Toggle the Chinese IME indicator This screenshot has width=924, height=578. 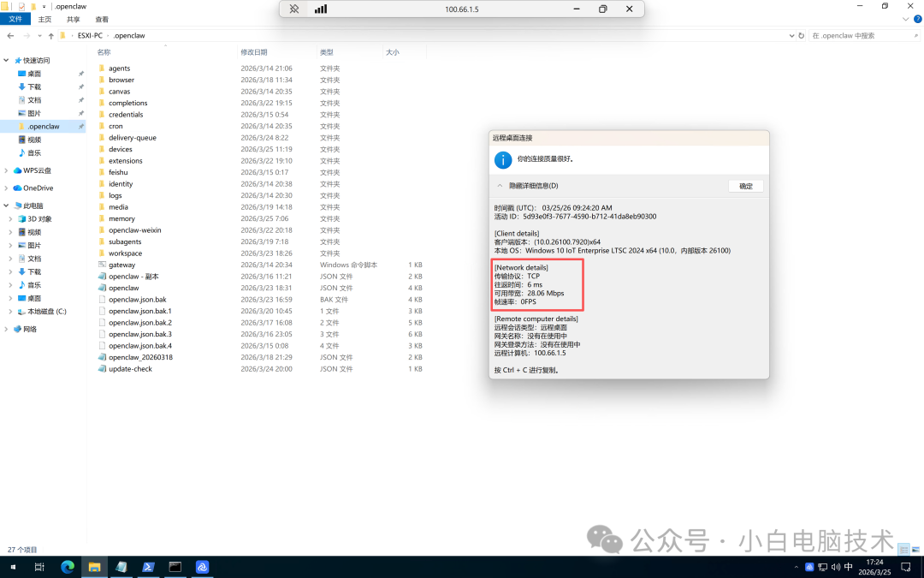(849, 567)
